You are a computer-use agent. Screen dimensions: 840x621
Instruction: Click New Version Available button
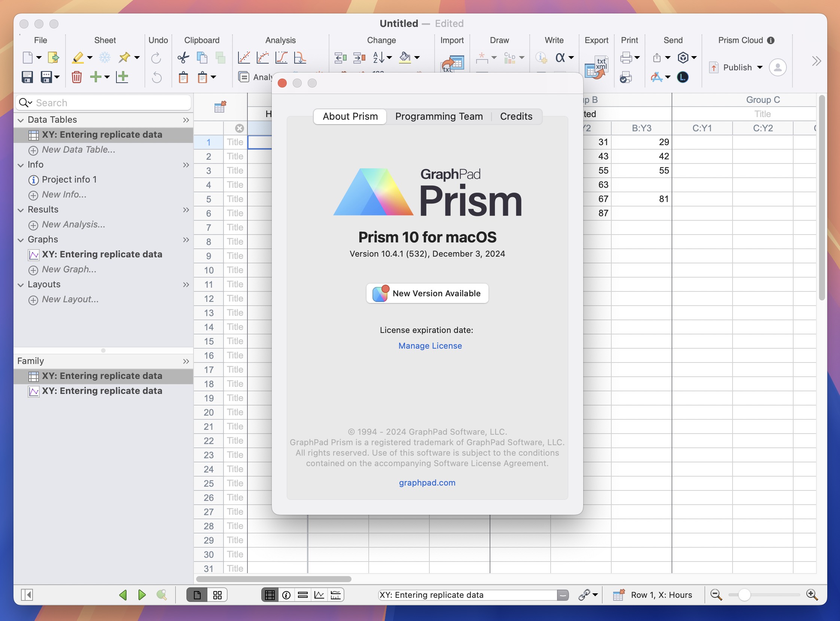coord(427,293)
